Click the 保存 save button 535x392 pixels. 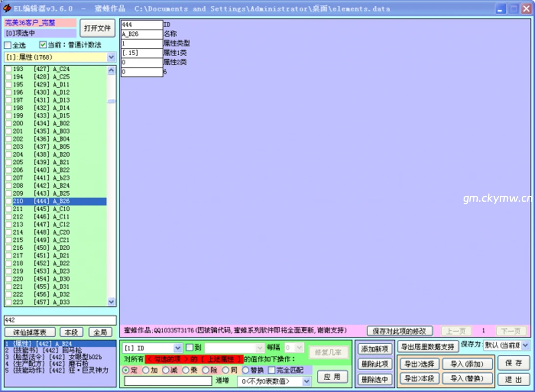point(513,363)
